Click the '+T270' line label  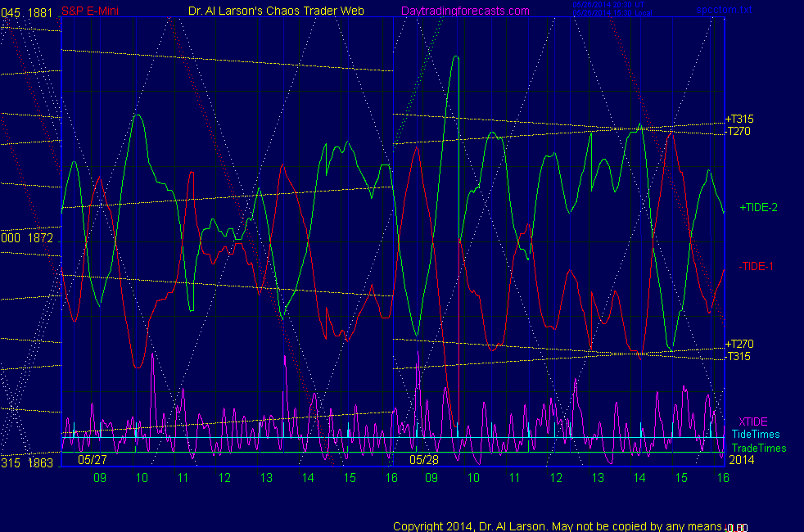coord(739,344)
